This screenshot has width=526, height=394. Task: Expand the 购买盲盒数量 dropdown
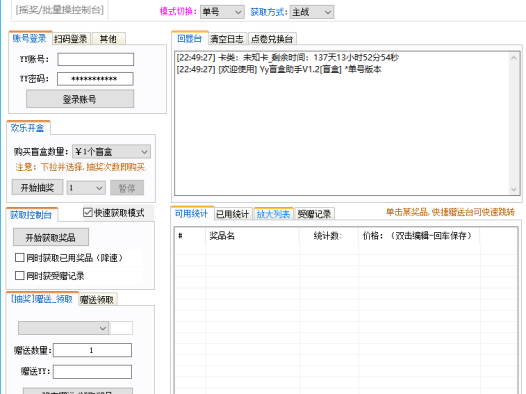pyautogui.click(x=111, y=152)
